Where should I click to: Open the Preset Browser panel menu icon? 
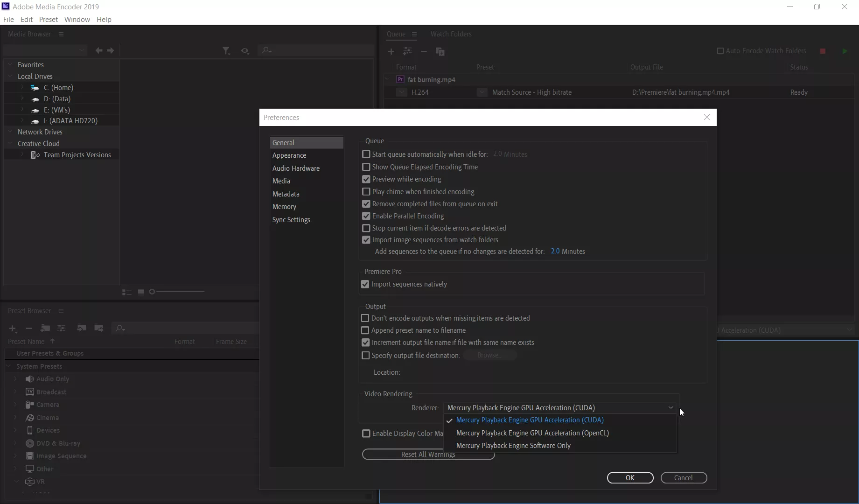click(x=61, y=311)
